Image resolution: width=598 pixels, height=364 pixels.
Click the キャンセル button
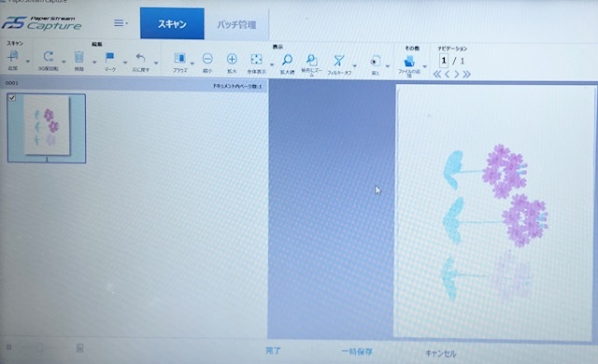(x=440, y=354)
